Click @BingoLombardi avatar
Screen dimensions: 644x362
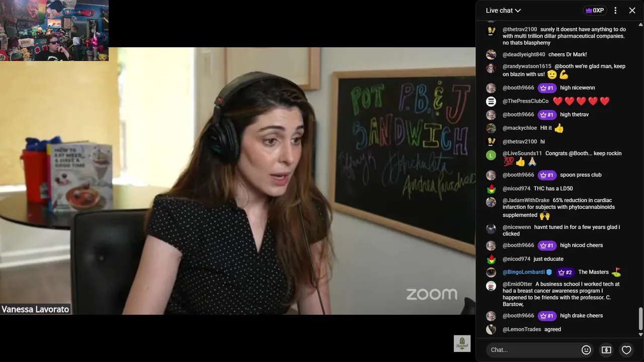pos(491,273)
